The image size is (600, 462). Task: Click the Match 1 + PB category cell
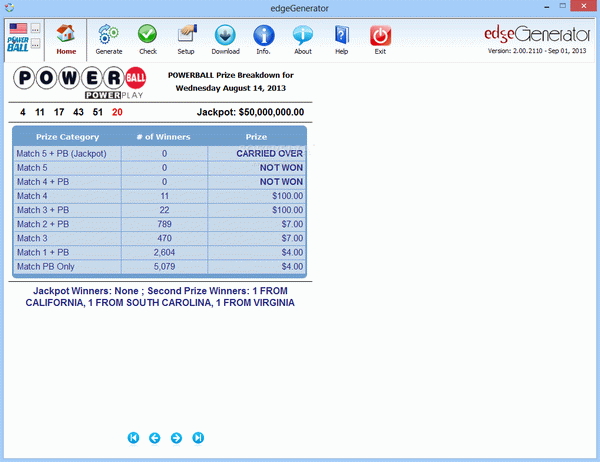coord(67,253)
